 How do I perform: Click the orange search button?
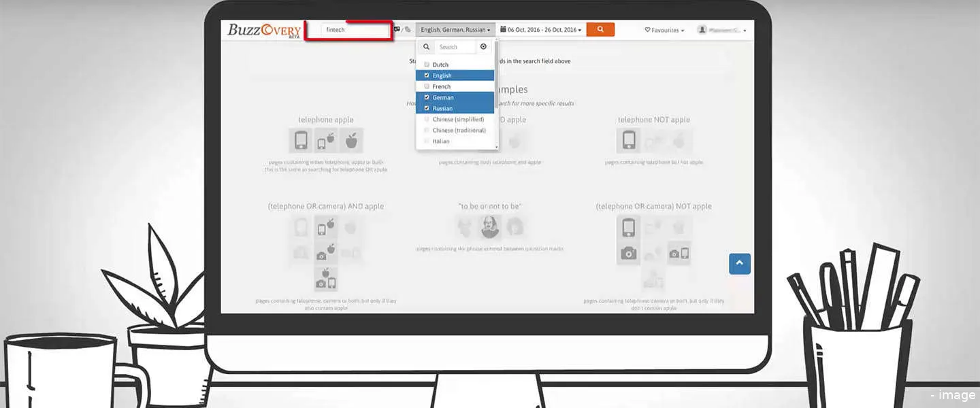tap(600, 30)
